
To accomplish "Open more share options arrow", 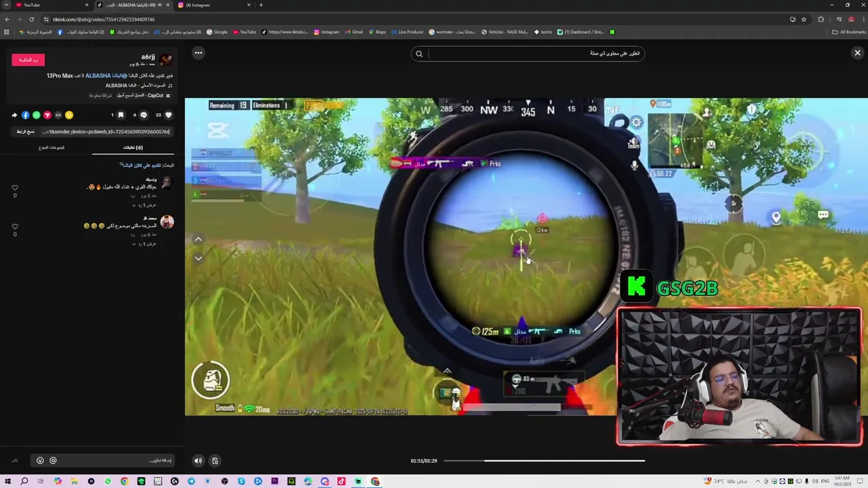I will 14,115.
